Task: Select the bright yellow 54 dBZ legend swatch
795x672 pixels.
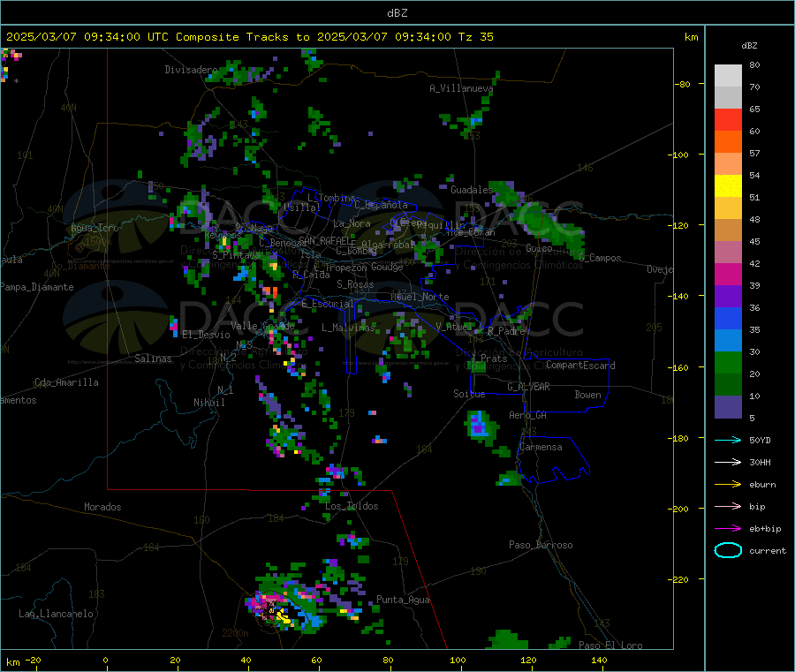Action: point(728,186)
